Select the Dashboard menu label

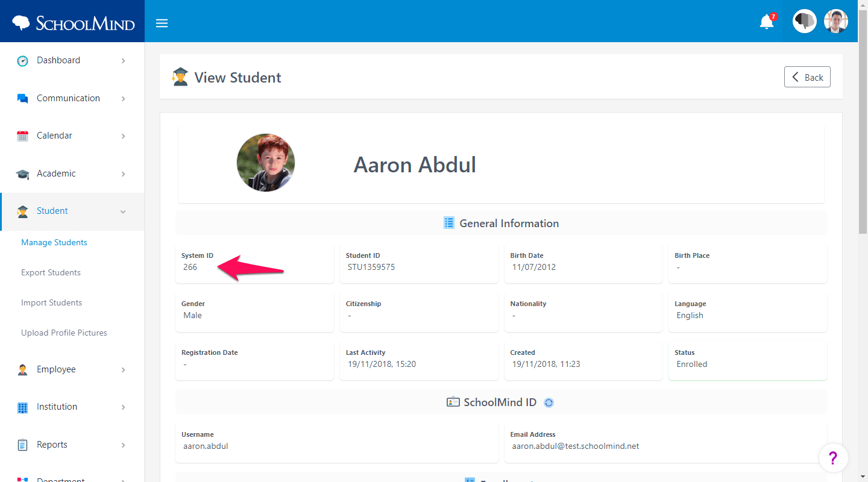pyautogui.click(x=58, y=60)
